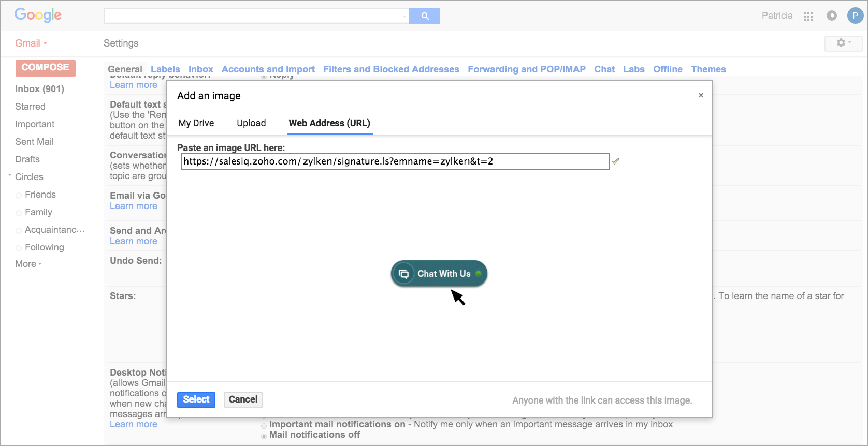Viewport: 868px width, 446px height.
Task: Click the Select button
Action: (196, 399)
